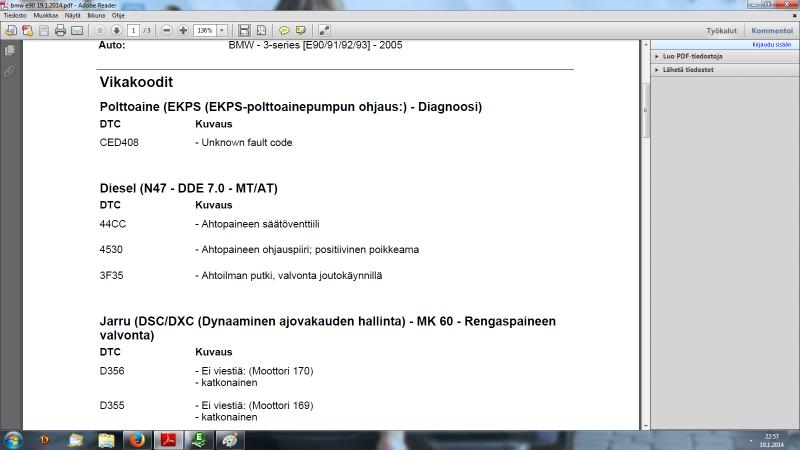The width and height of the screenshot is (800, 450).
Task: Open the attachments paperclip panel
Action: coord(10,72)
